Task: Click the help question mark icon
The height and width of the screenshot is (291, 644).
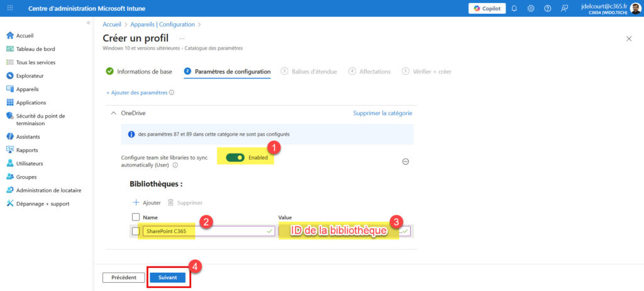Action: pyautogui.click(x=547, y=8)
